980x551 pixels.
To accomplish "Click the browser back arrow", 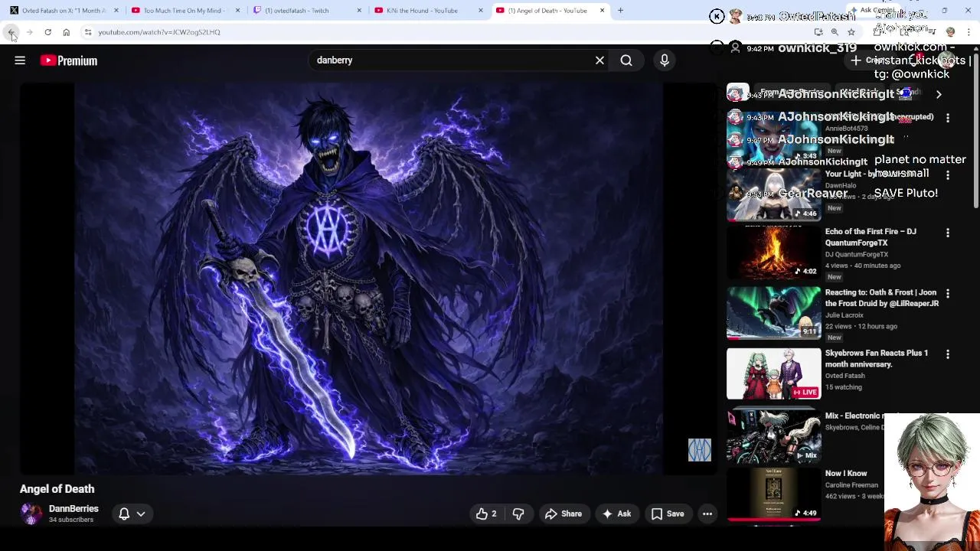I will pyautogui.click(x=11, y=32).
